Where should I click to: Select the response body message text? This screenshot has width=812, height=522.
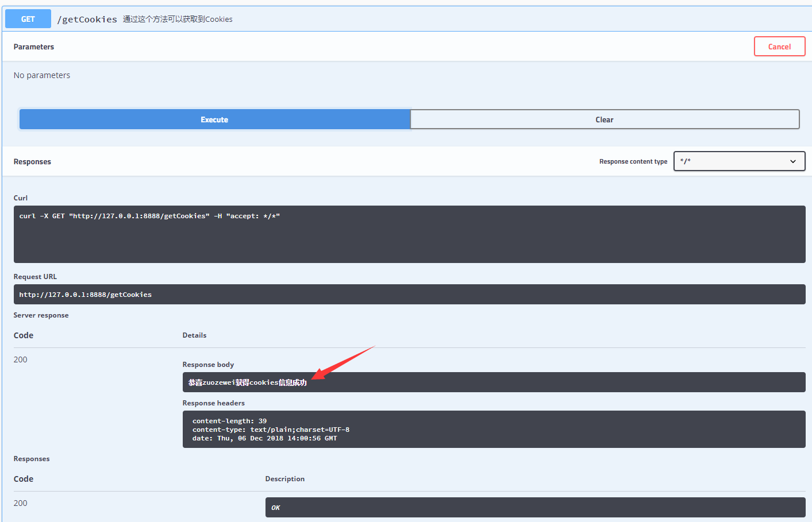click(x=248, y=382)
